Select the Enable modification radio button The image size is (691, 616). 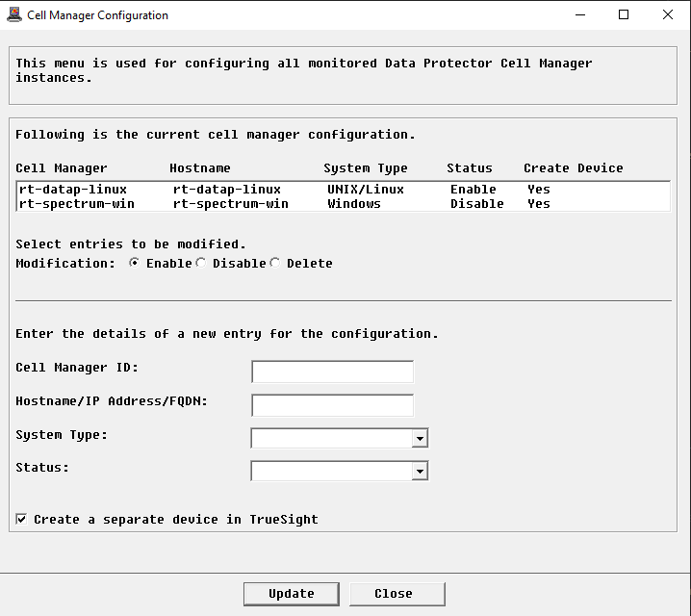[x=135, y=263]
